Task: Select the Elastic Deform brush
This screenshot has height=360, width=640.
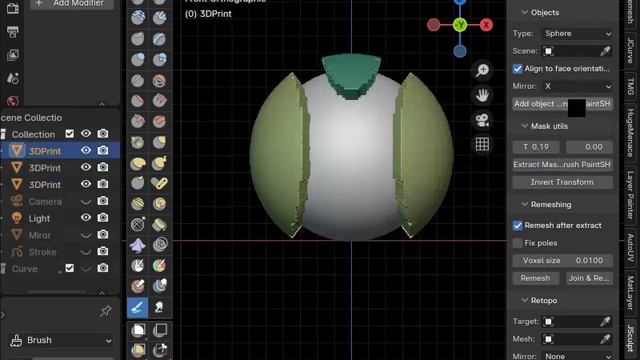Action: (138, 163)
